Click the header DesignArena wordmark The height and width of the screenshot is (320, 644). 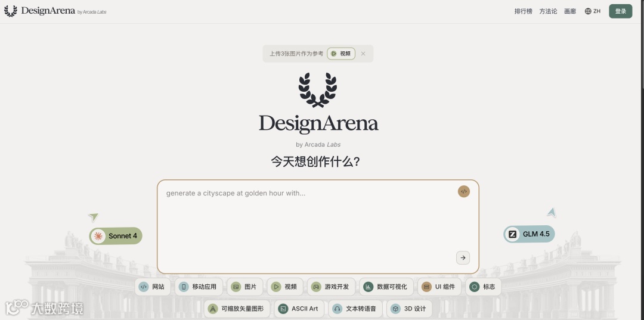coord(48,11)
